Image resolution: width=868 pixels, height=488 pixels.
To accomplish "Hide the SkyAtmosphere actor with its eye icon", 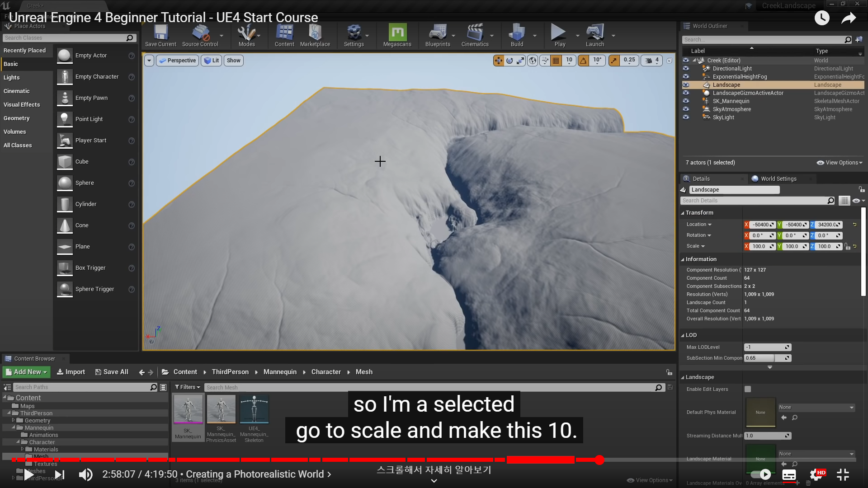I will tap(686, 109).
